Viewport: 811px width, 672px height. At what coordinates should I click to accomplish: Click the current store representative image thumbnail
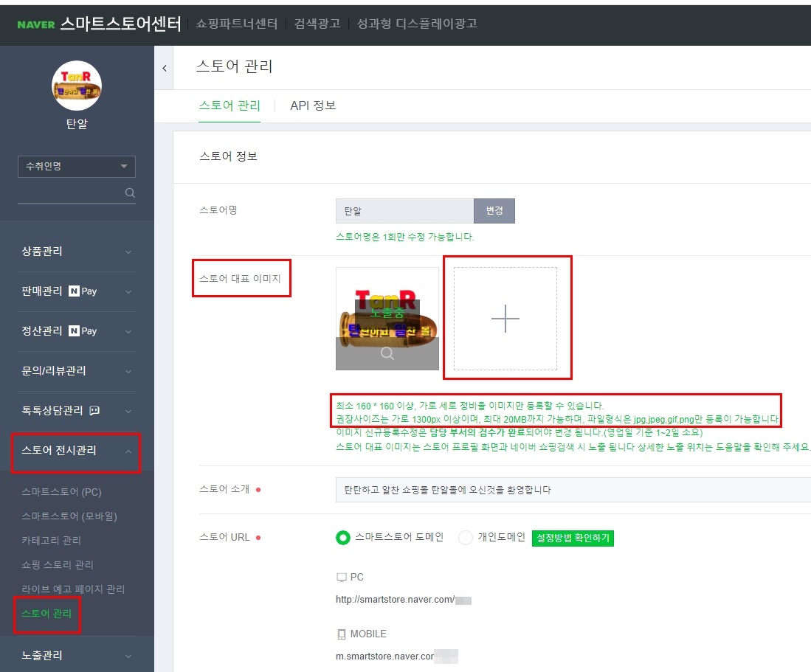coord(387,319)
